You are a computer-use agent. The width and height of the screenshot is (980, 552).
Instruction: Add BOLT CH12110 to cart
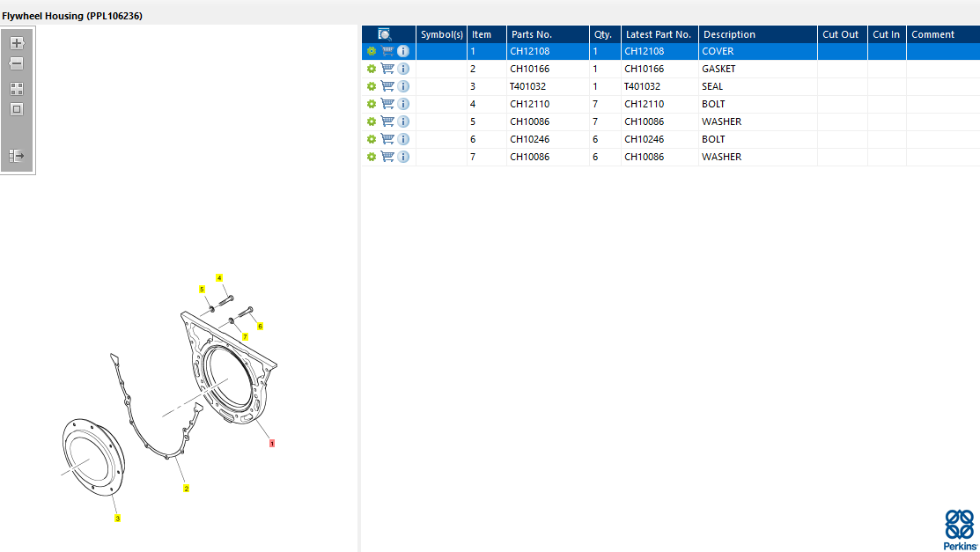tap(387, 104)
